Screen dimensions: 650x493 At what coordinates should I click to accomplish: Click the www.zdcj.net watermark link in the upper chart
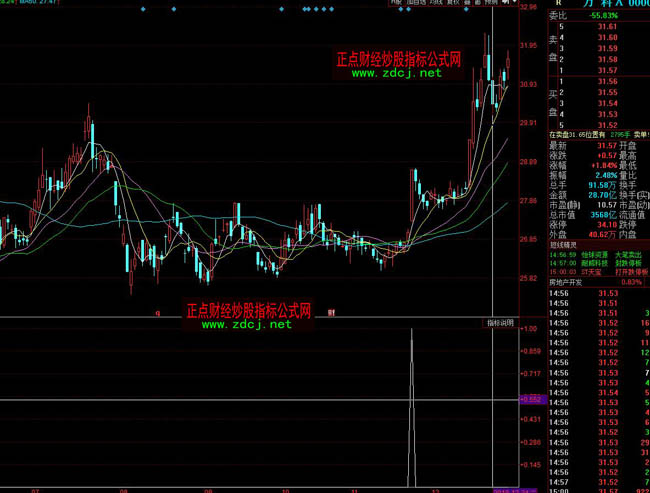pyautogui.click(x=395, y=73)
